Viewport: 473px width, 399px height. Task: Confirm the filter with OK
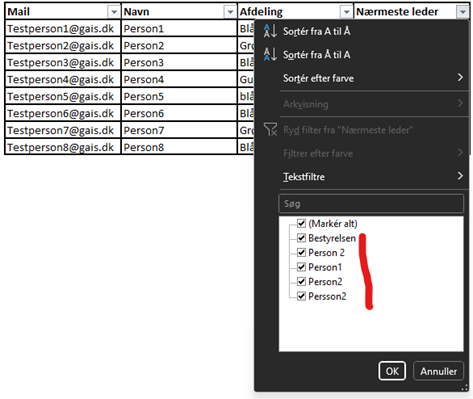392,371
